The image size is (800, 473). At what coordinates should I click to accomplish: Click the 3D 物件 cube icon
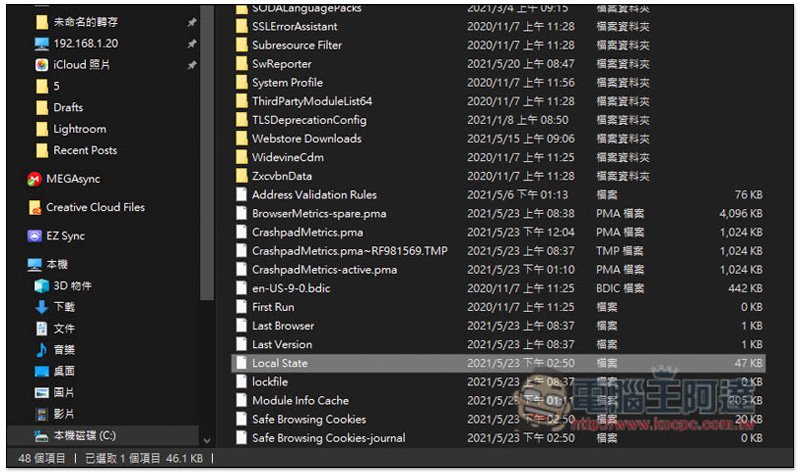click(x=41, y=286)
